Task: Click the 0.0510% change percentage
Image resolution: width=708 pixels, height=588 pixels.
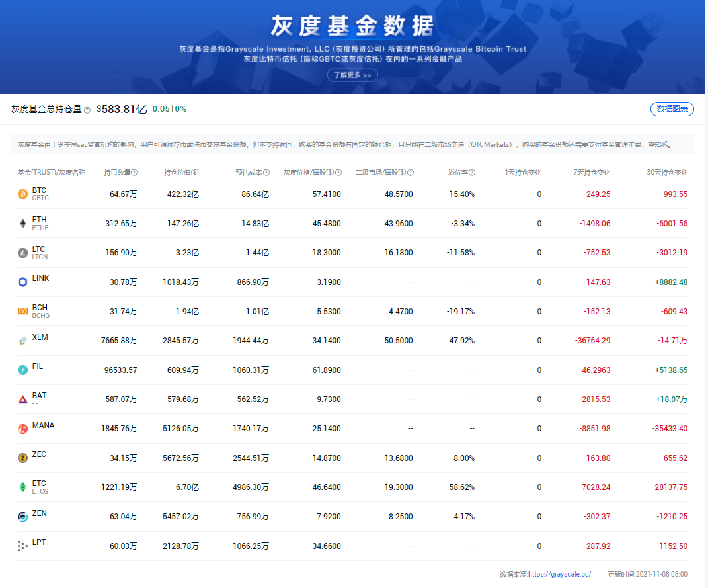Action: (169, 109)
